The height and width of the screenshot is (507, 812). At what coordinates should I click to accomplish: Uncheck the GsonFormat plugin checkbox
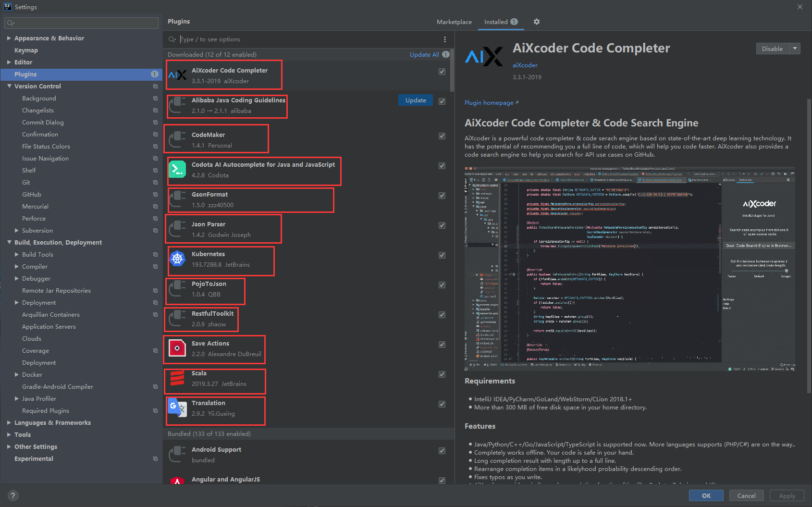(x=442, y=196)
